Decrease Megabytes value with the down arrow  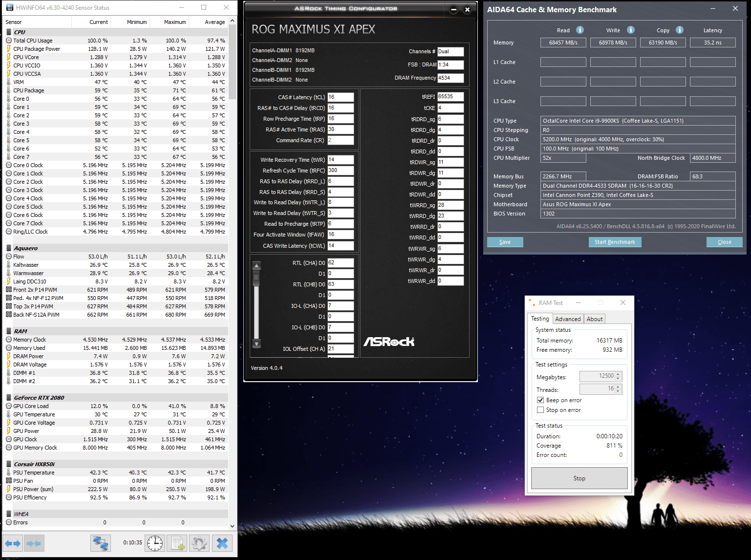point(618,379)
